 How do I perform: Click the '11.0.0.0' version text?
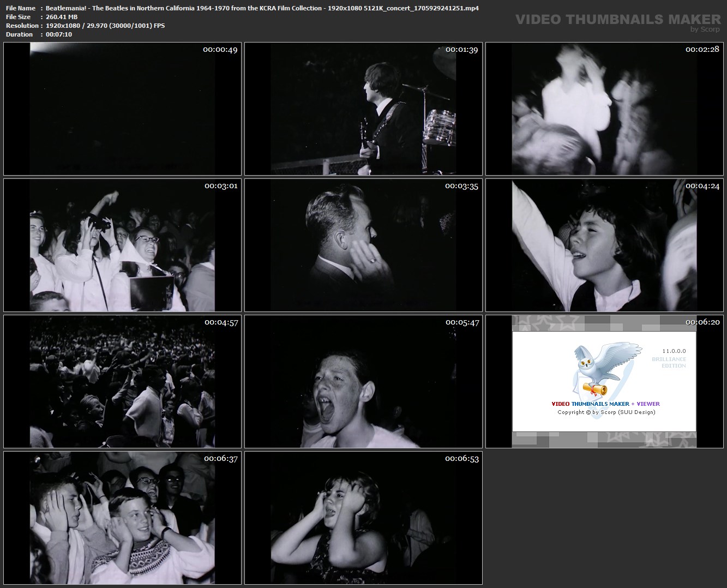674,351
